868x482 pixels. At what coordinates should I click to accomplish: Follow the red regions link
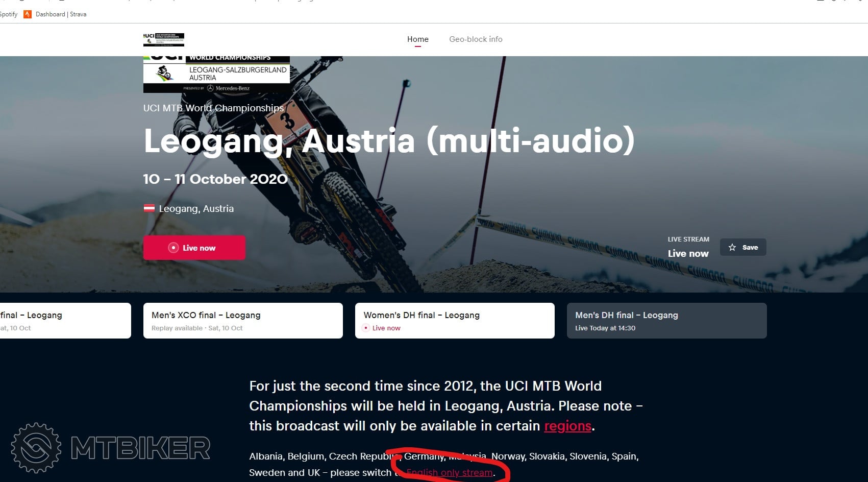coord(567,426)
